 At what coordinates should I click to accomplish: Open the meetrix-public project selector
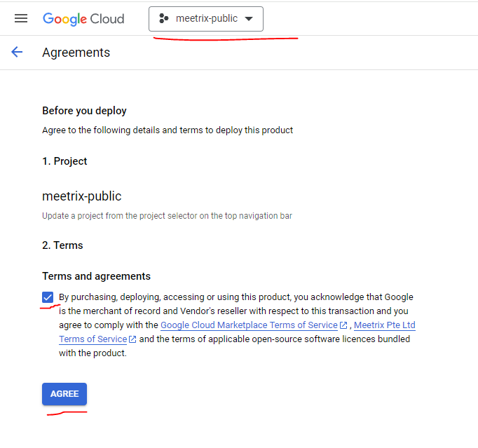206,19
